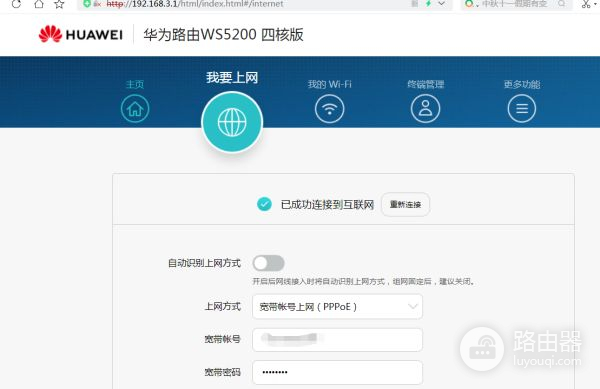Select the 我要上网 globe icon
The image size is (600, 389).
click(232, 122)
